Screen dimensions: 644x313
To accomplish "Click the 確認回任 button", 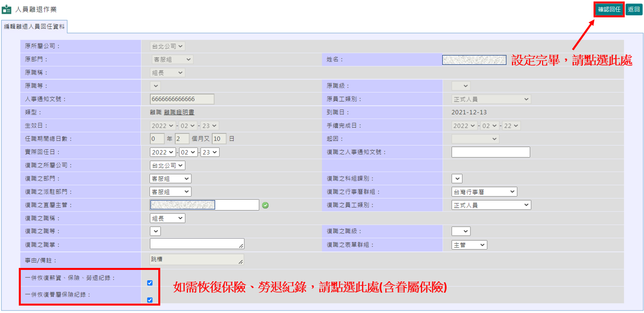I will pyautogui.click(x=608, y=8).
